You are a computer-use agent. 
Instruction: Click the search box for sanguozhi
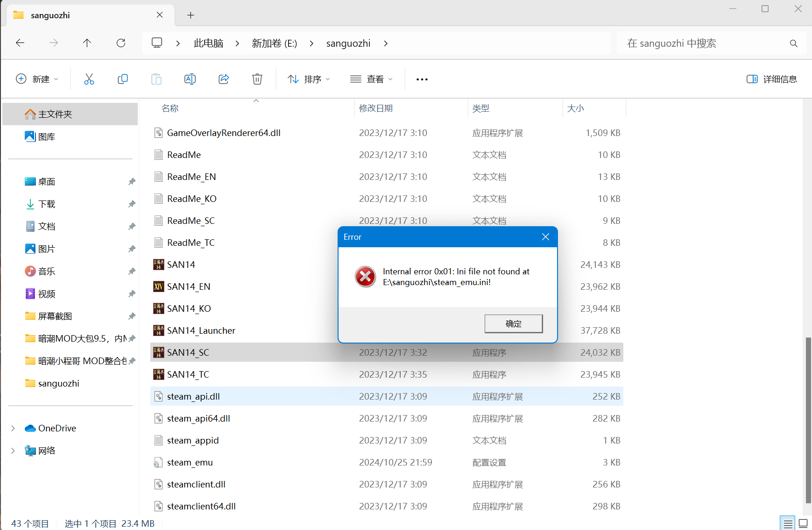click(x=705, y=43)
